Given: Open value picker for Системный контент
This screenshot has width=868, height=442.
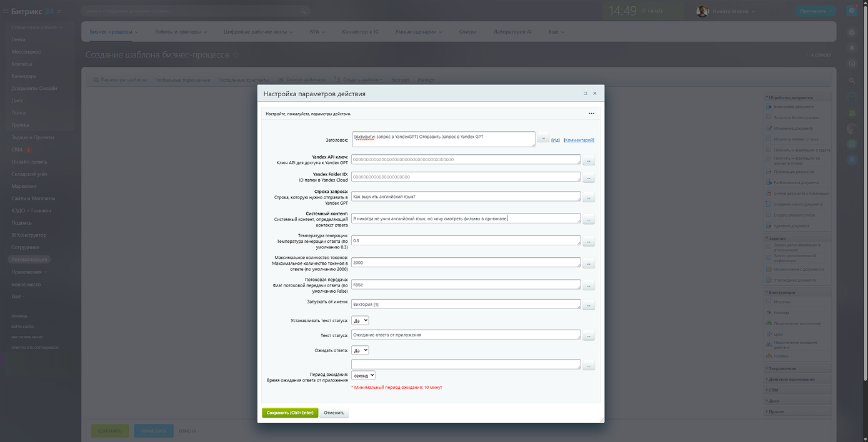Looking at the screenshot, I should [x=589, y=220].
